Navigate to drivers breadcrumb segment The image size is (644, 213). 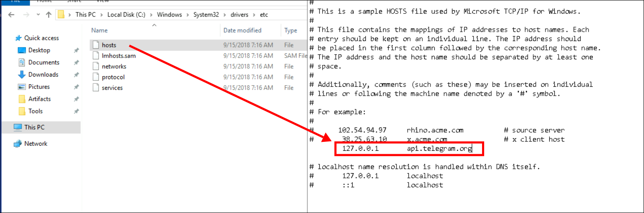[x=240, y=15]
